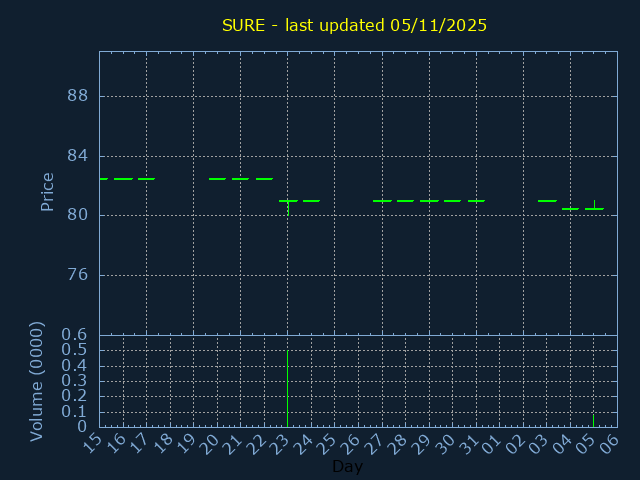This screenshot has width=640, height=480.
Task: Click the volume bar at day 23
Action: click(x=288, y=388)
